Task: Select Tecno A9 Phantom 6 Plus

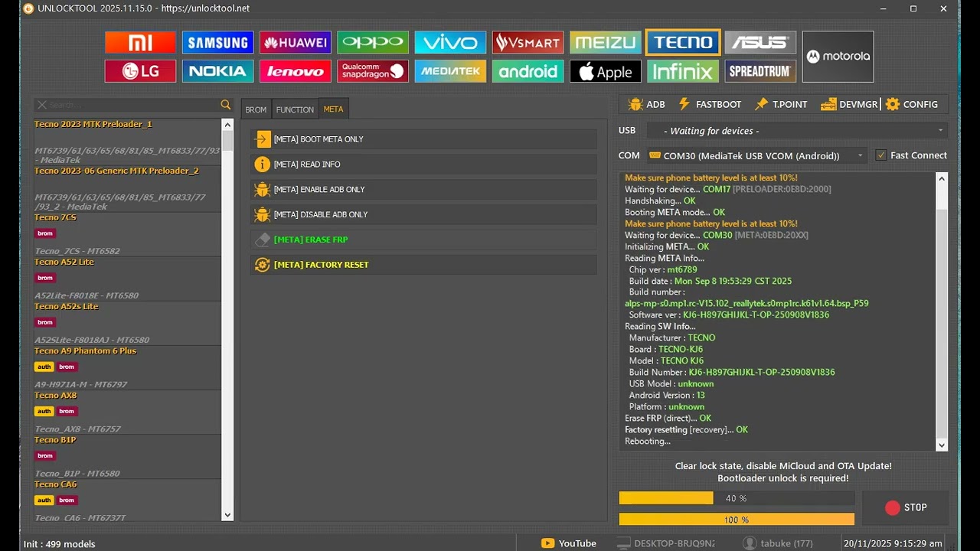Action: [127, 367]
